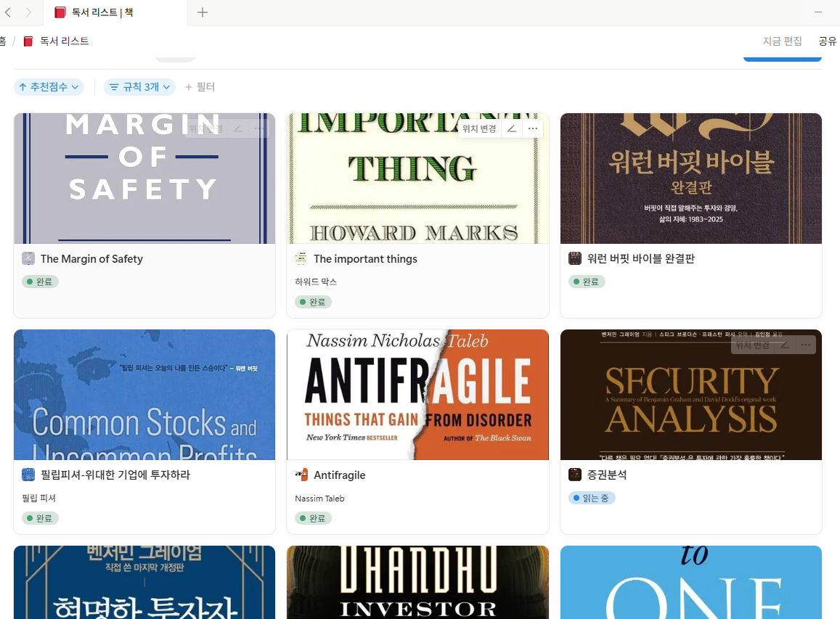Click The important things page icon
Viewport: 840px width, 619px height.
pyautogui.click(x=301, y=258)
